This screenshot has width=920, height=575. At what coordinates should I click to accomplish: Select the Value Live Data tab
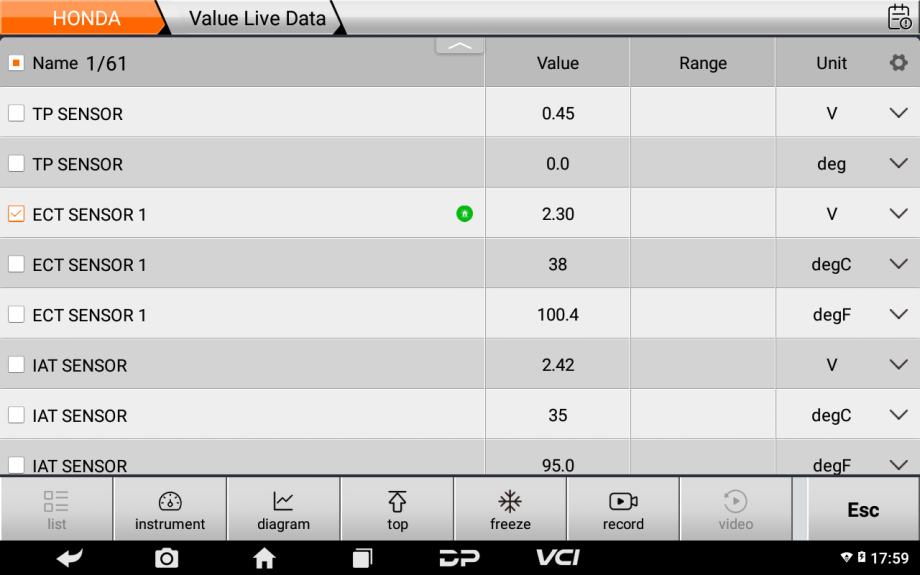[257, 18]
